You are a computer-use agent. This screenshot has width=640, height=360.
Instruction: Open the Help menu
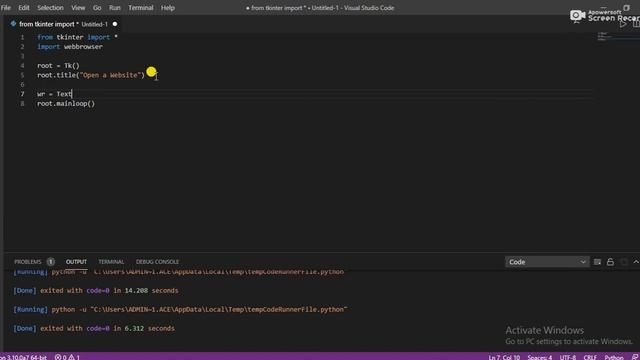(x=167, y=8)
